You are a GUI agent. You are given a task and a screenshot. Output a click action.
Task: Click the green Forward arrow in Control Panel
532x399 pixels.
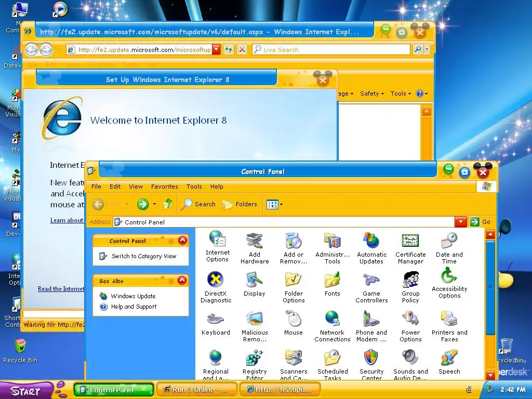click(x=143, y=204)
